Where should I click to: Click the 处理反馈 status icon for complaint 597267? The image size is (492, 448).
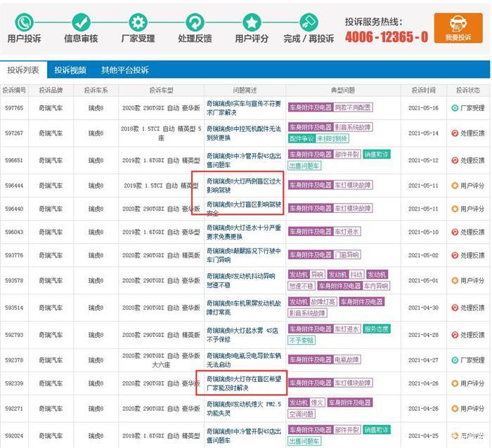[x=455, y=133]
